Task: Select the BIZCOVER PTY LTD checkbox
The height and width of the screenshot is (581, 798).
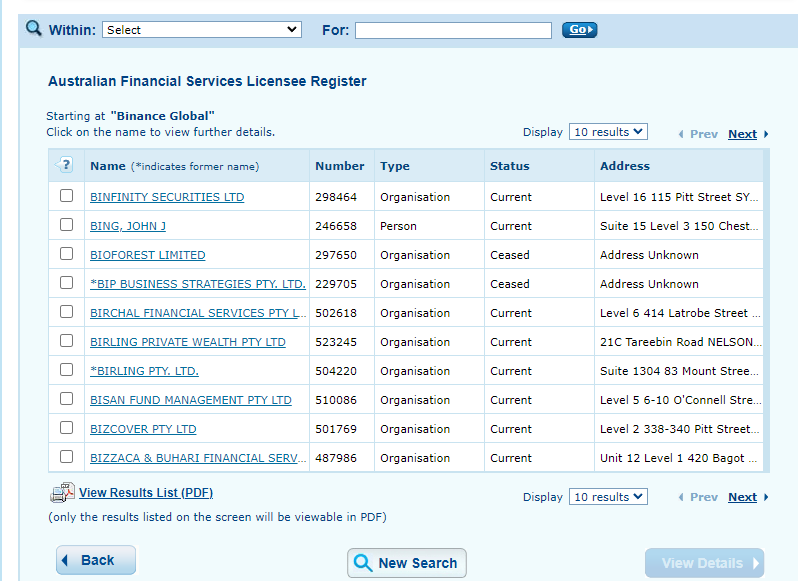Action: pos(66,428)
